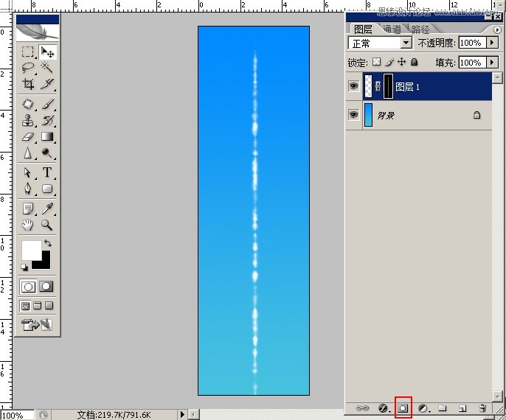This screenshot has width=506, height=420.
Task: Select the 图层 1 layer mask thumbnail
Action: 388,86
